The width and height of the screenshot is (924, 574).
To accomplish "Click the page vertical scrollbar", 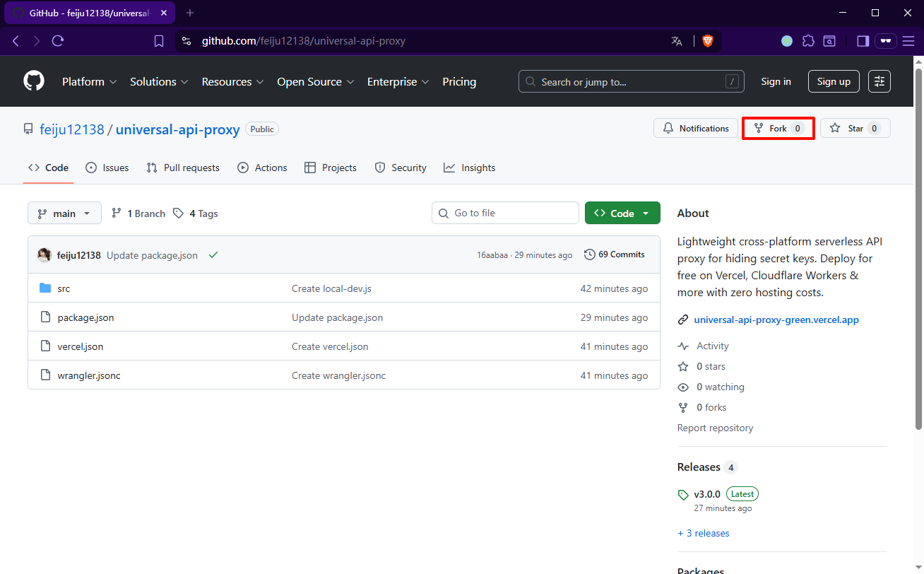I will (x=918, y=247).
